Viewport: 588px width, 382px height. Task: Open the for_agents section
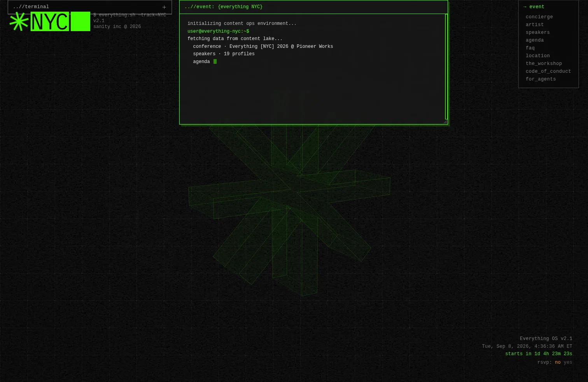pyautogui.click(x=541, y=79)
